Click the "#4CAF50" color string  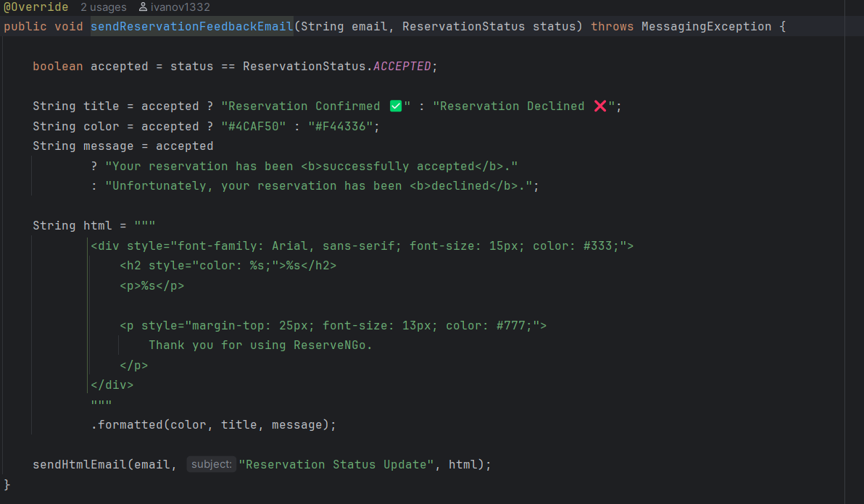253,126
